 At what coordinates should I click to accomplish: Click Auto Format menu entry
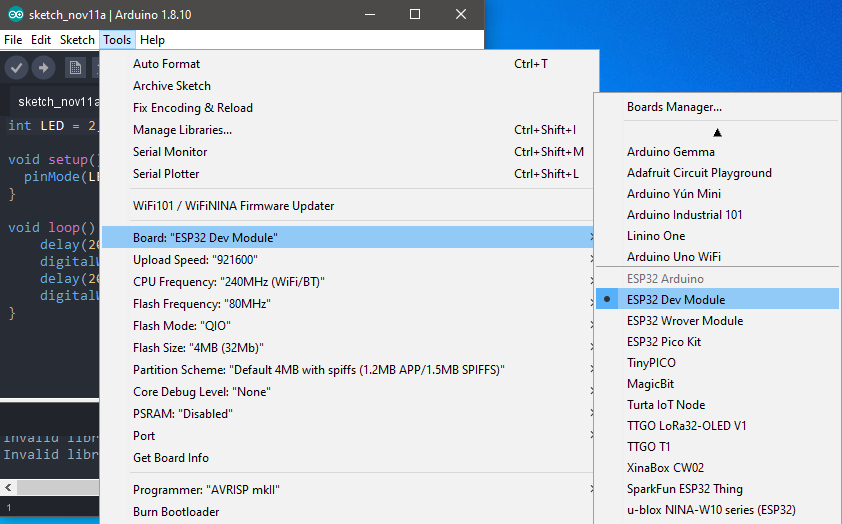coord(166,64)
